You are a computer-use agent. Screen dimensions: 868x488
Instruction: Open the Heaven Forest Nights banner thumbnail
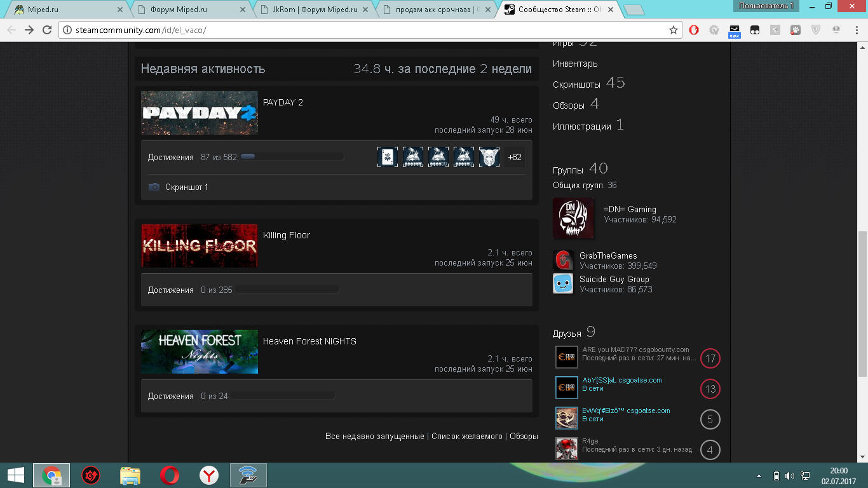200,351
